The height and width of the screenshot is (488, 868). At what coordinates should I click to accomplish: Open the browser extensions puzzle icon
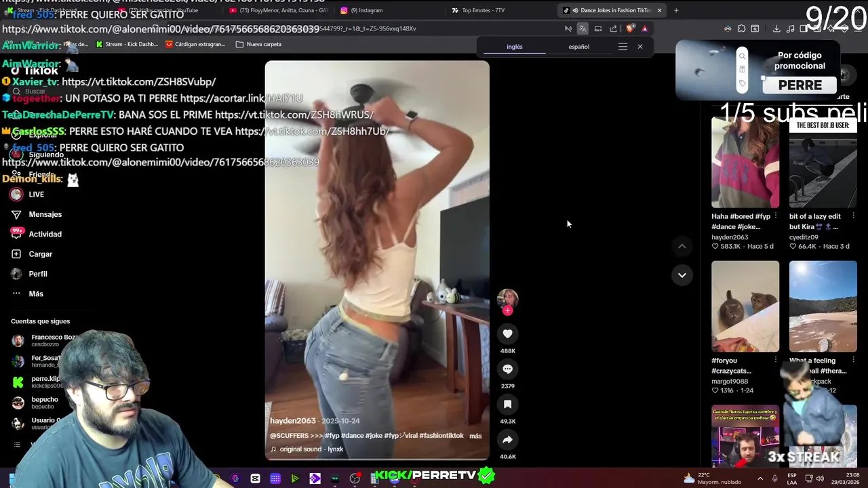click(741, 28)
